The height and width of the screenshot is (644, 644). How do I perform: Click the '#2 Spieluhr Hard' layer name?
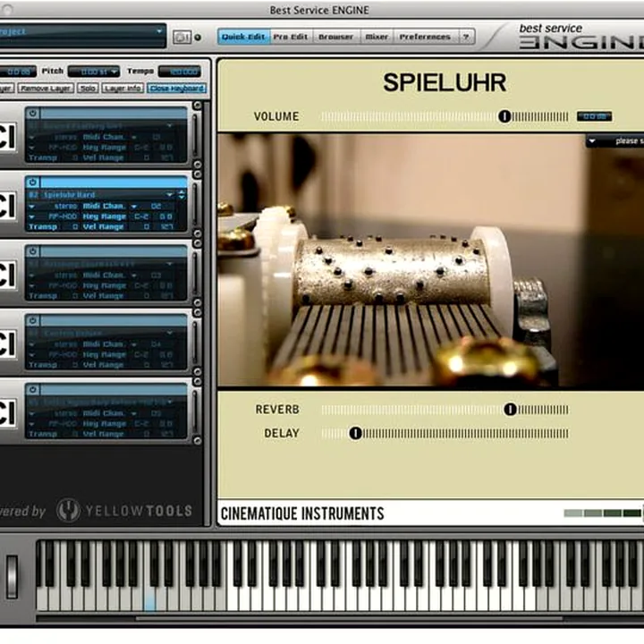click(x=62, y=195)
